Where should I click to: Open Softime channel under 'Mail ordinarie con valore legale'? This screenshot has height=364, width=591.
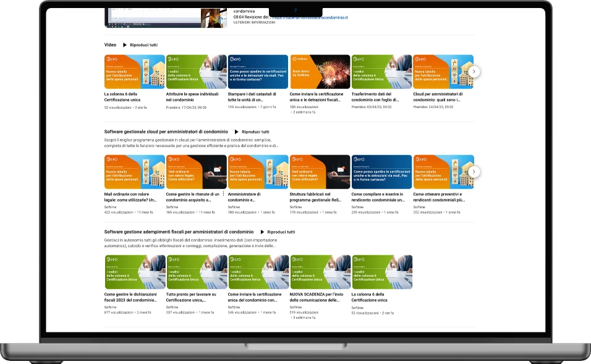[x=110, y=207]
